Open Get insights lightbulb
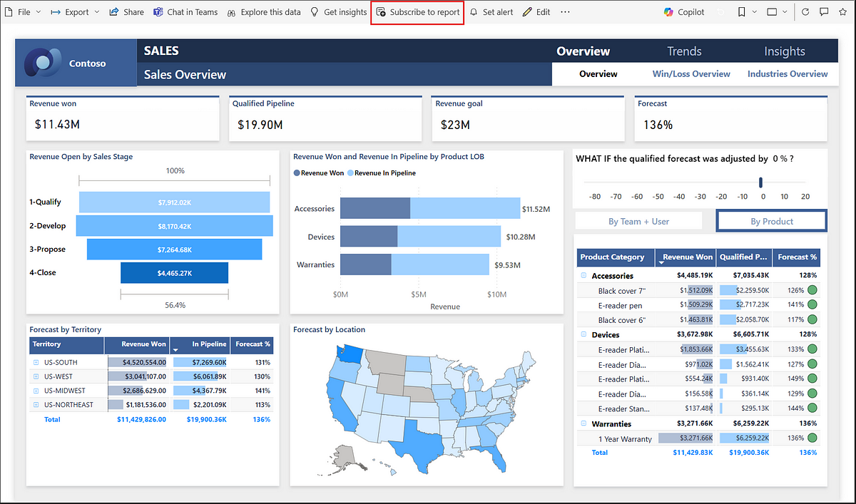 (315, 12)
